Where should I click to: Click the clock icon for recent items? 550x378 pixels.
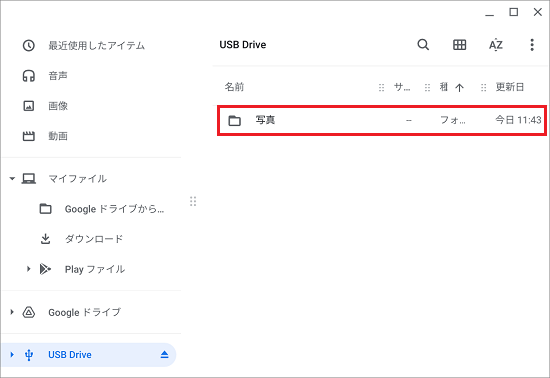pyautogui.click(x=28, y=46)
